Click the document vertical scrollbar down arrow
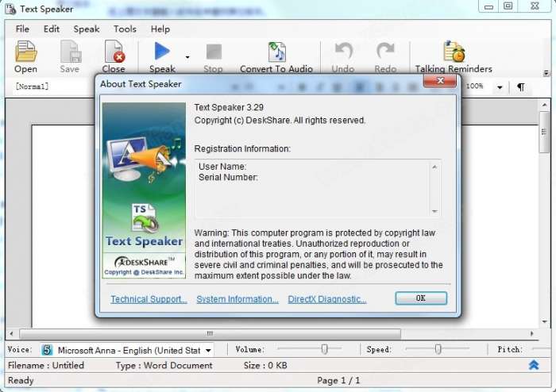556x392 pixels. click(545, 321)
